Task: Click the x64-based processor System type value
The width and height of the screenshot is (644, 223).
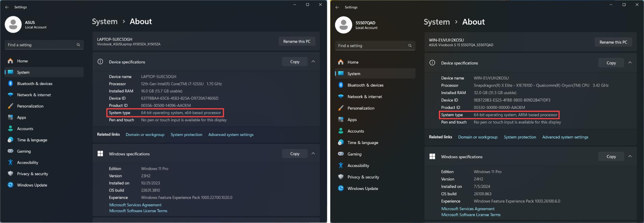Action: tap(181, 113)
